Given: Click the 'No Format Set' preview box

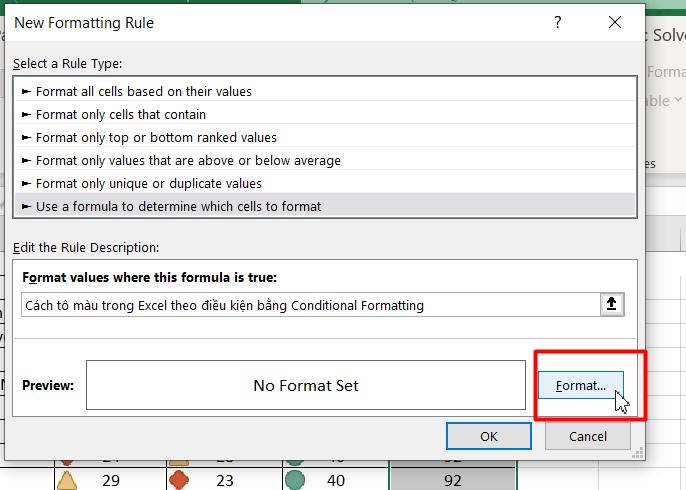Looking at the screenshot, I should tap(306, 385).
